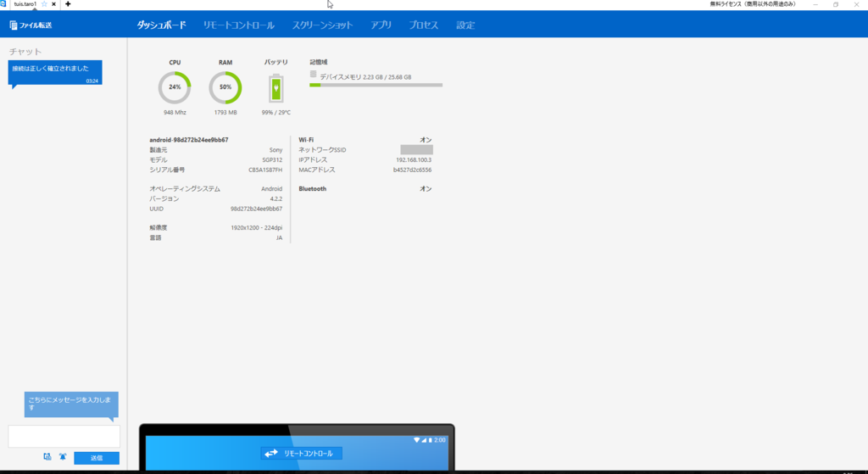
Task: Click the RAM usage gauge showing 50%
Action: tap(225, 87)
